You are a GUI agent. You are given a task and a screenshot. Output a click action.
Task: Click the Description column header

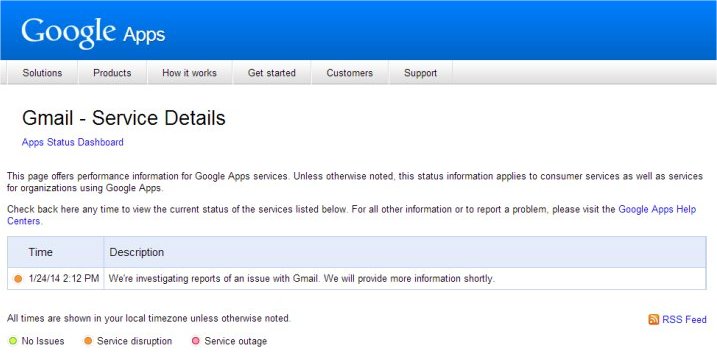[x=137, y=252]
